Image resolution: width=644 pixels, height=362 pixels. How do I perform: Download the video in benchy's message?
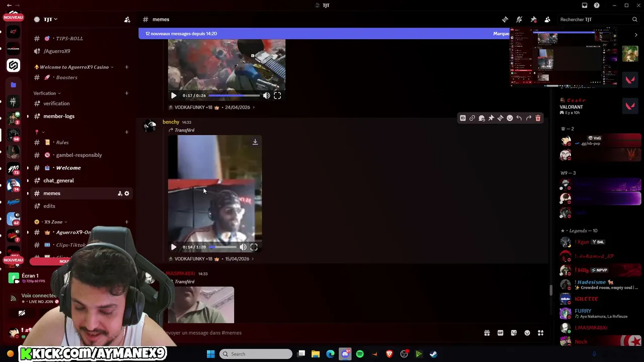[255, 142]
